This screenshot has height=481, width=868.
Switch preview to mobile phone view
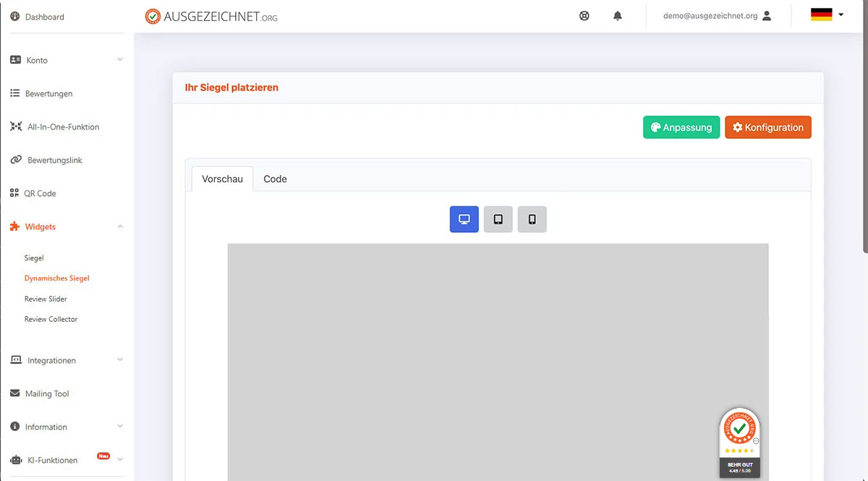click(x=532, y=219)
